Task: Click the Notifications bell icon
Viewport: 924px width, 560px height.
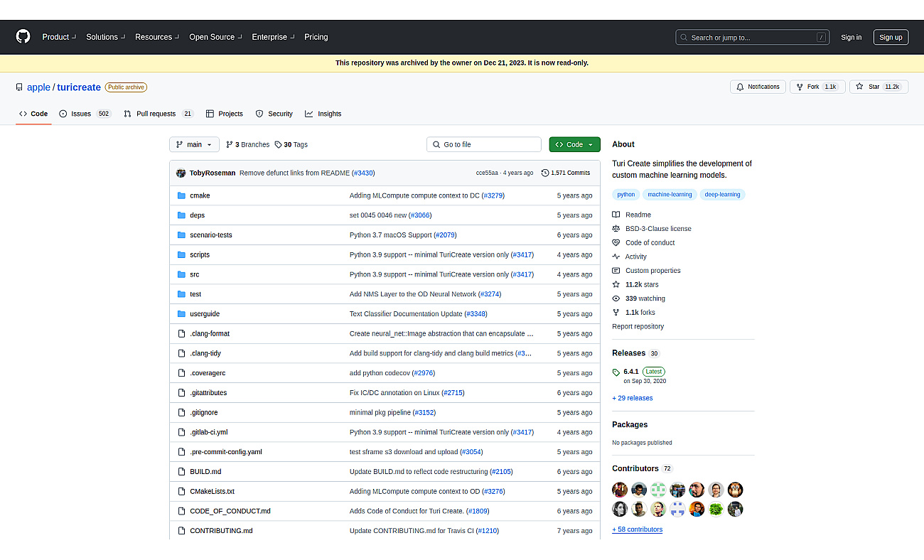Action: point(740,87)
